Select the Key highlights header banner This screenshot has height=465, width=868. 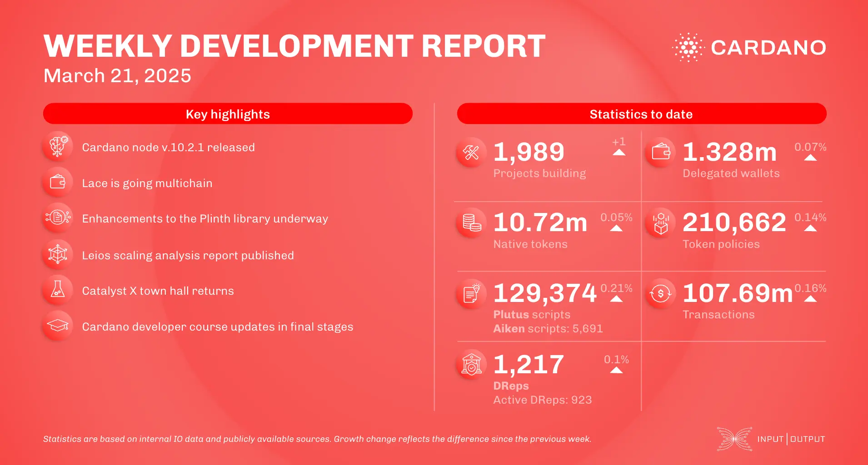point(227,114)
